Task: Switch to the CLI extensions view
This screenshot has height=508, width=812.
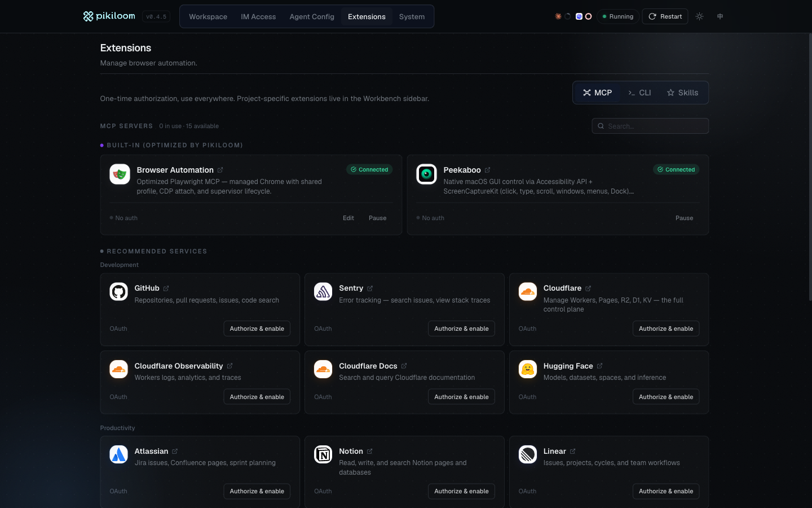Action: point(639,93)
